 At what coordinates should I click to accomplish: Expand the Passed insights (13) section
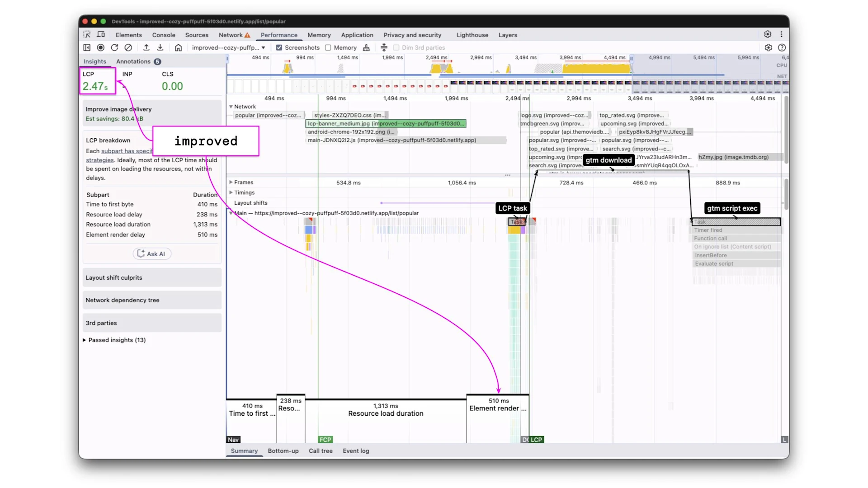[84, 340]
